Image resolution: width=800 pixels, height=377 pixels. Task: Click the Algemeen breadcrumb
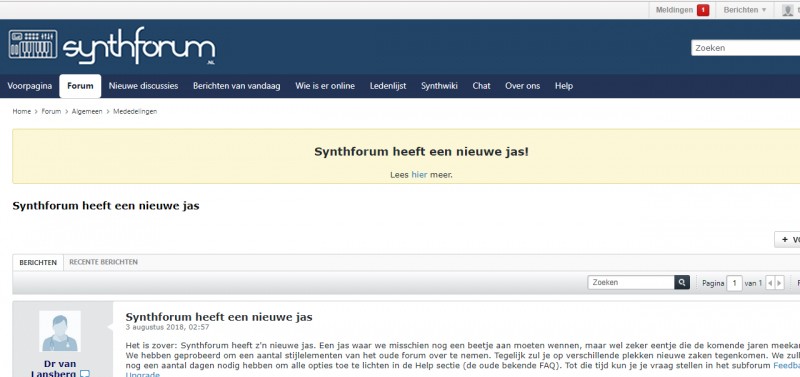[x=87, y=111]
